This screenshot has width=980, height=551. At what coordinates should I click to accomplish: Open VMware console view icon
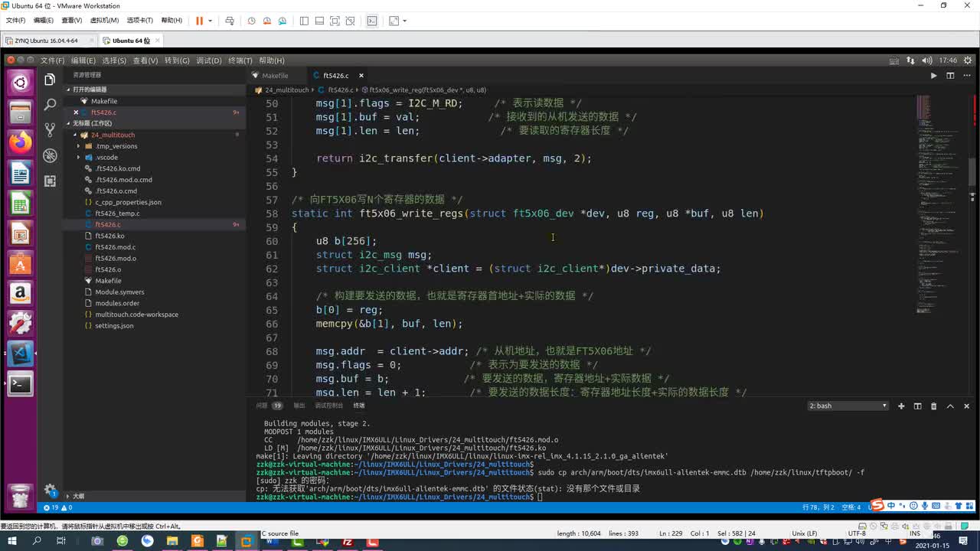372,21
